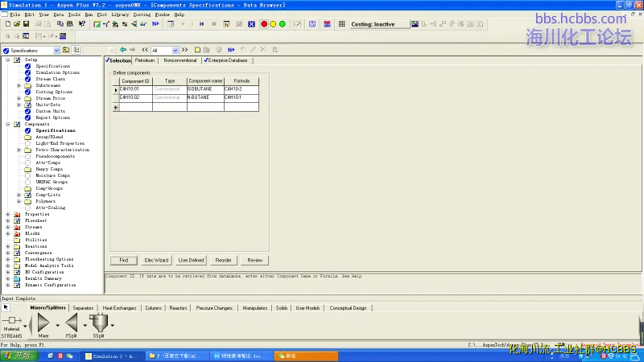
Task: Select Report Options tree item
Action: tap(52, 117)
